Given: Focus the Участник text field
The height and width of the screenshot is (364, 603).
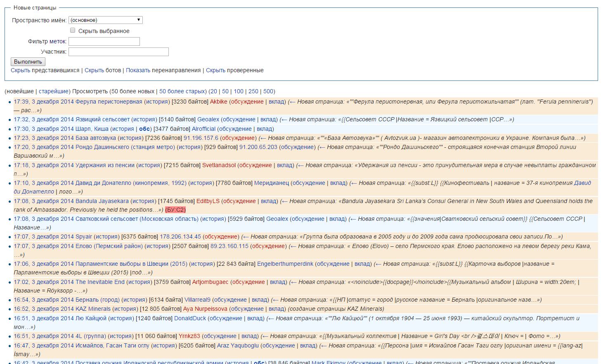Looking at the screenshot, I should point(118,52).
